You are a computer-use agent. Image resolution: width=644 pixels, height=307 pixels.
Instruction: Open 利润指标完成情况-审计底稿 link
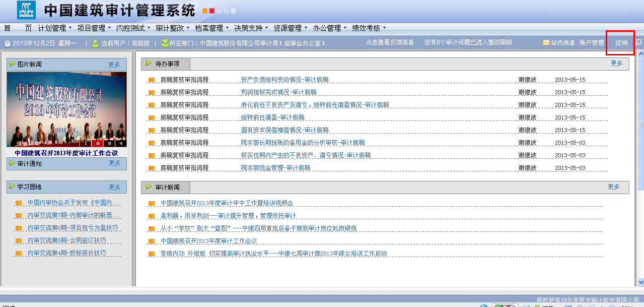tap(278, 92)
